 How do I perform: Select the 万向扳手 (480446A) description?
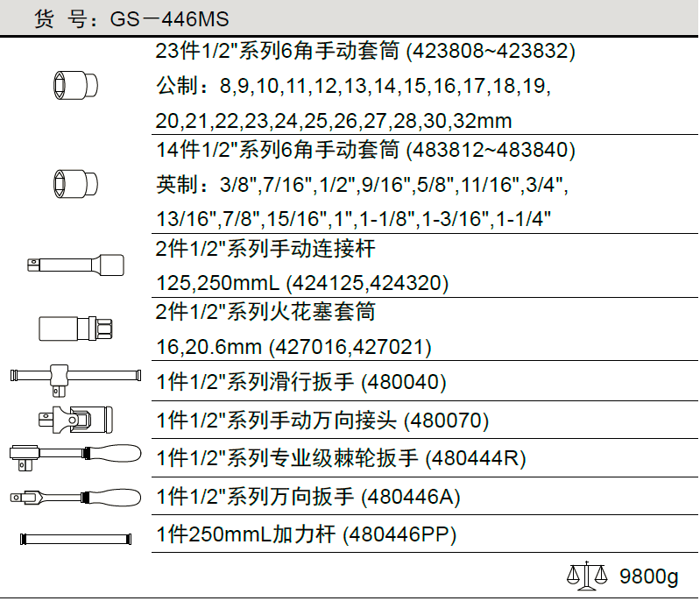point(308,498)
